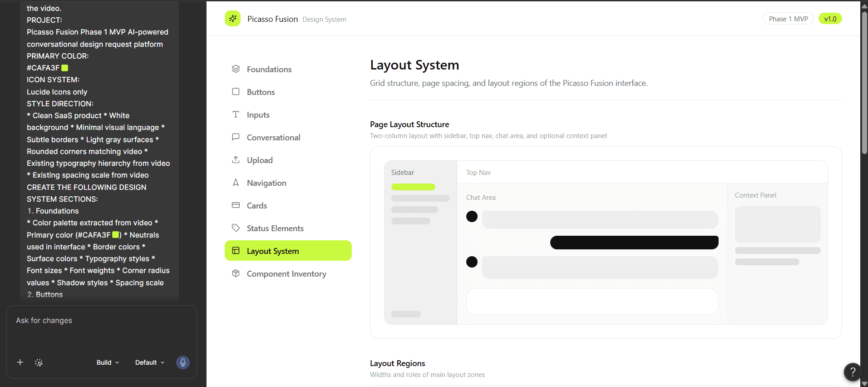Image resolution: width=868 pixels, height=387 pixels.
Task: Click the Component Inventory box icon
Action: point(236,273)
